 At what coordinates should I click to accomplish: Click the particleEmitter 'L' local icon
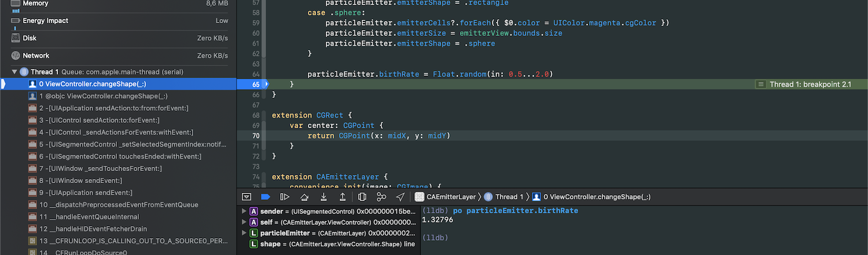253,233
